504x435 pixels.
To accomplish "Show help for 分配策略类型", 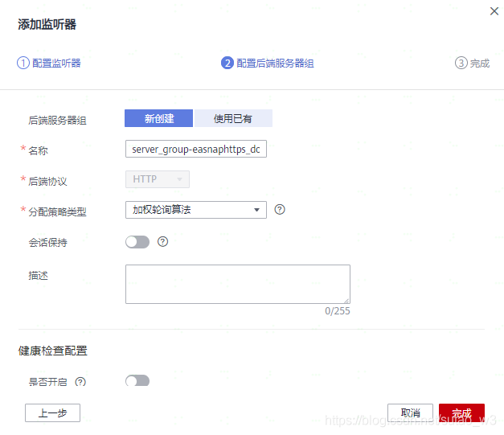I will tap(280, 210).
